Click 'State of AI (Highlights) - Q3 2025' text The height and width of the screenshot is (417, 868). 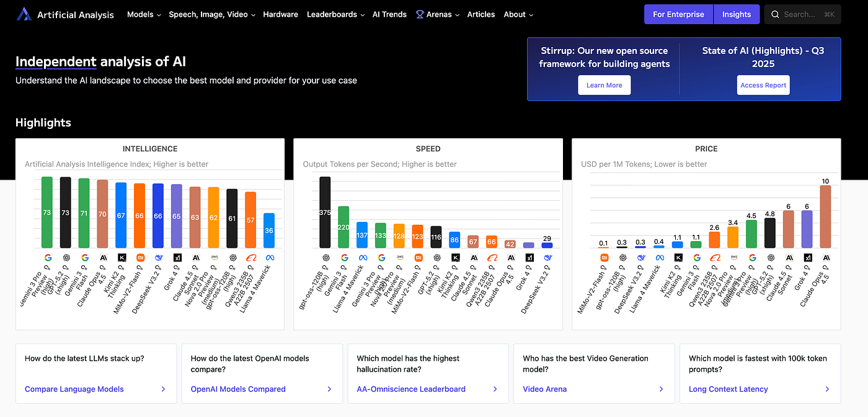[x=763, y=57]
